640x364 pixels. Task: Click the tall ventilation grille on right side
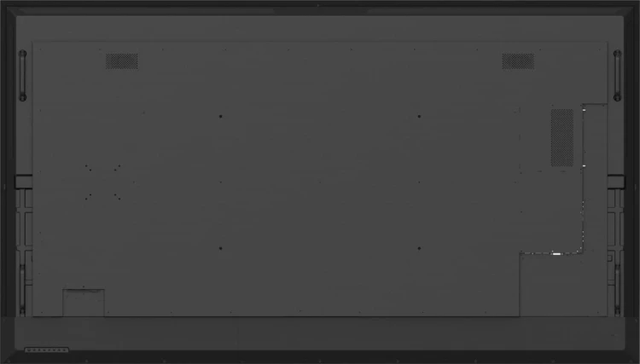tap(562, 137)
